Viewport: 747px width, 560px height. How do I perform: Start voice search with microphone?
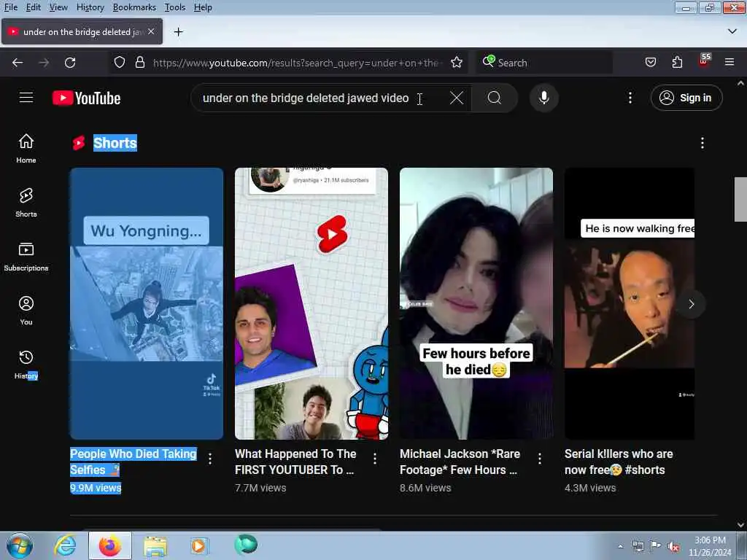[x=543, y=98]
